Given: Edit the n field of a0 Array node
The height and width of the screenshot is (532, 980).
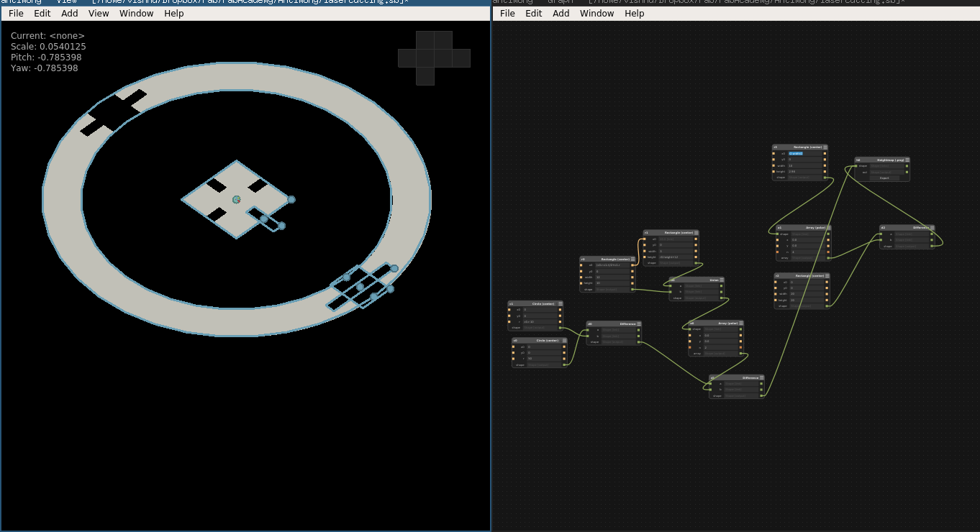Looking at the screenshot, I should click(x=720, y=347).
